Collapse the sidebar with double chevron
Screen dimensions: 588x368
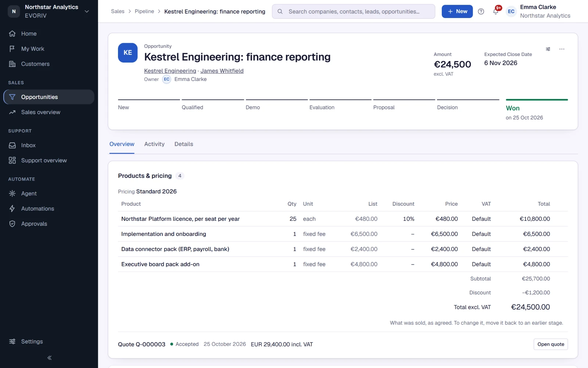tap(49, 357)
